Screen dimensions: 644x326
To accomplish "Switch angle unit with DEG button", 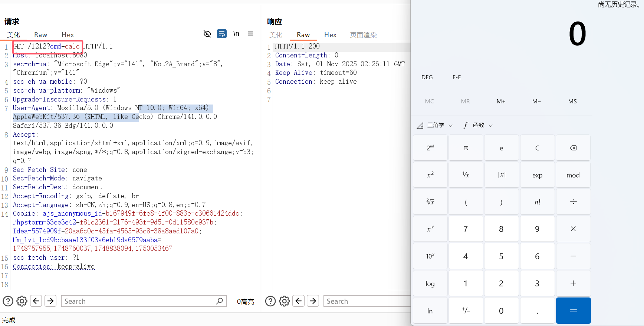I will [427, 77].
